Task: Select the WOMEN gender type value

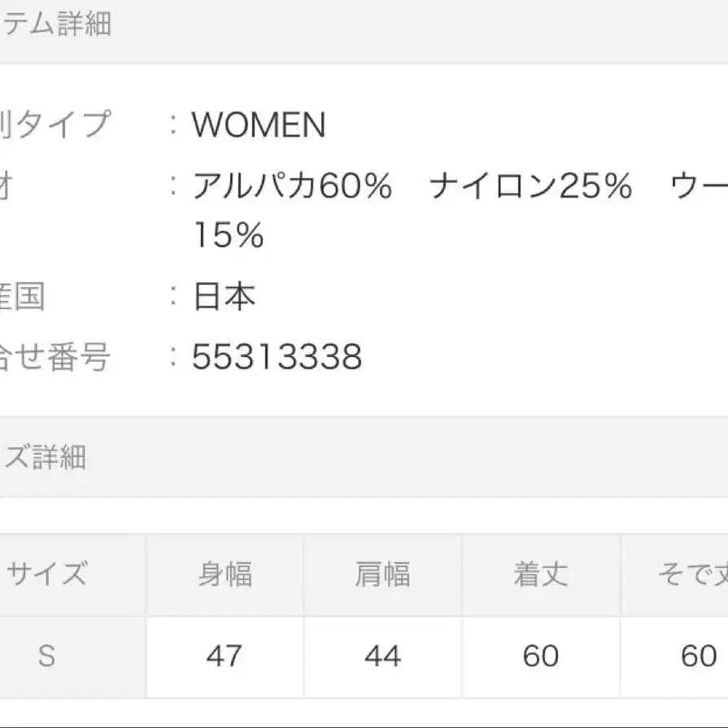Action: [x=259, y=125]
